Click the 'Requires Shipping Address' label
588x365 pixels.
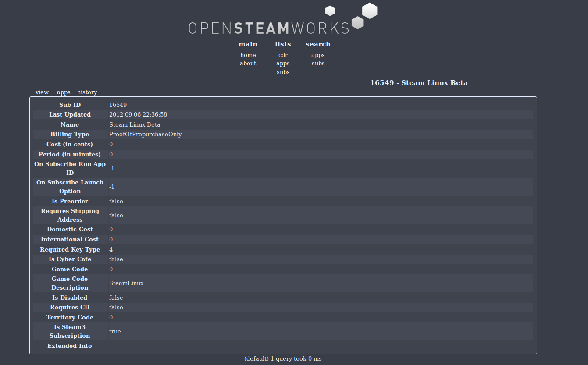70,215
